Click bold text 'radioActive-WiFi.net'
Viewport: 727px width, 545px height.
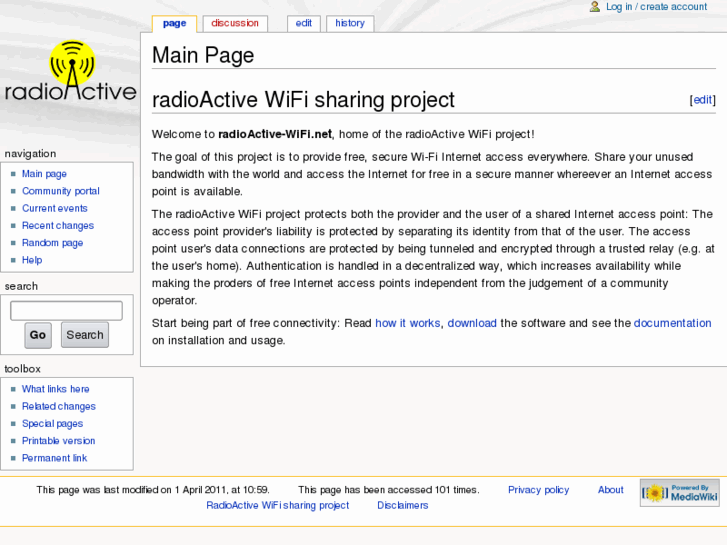pyautogui.click(x=275, y=134)
